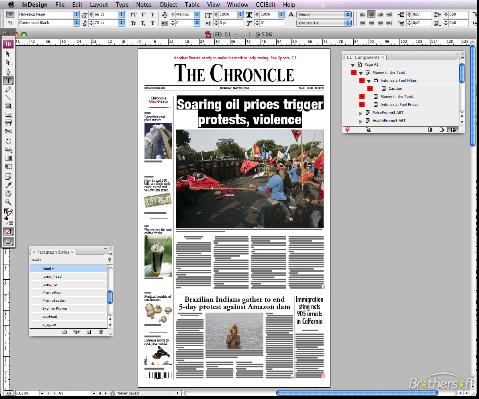Click the oil prices headline text frame

[250, 112]
